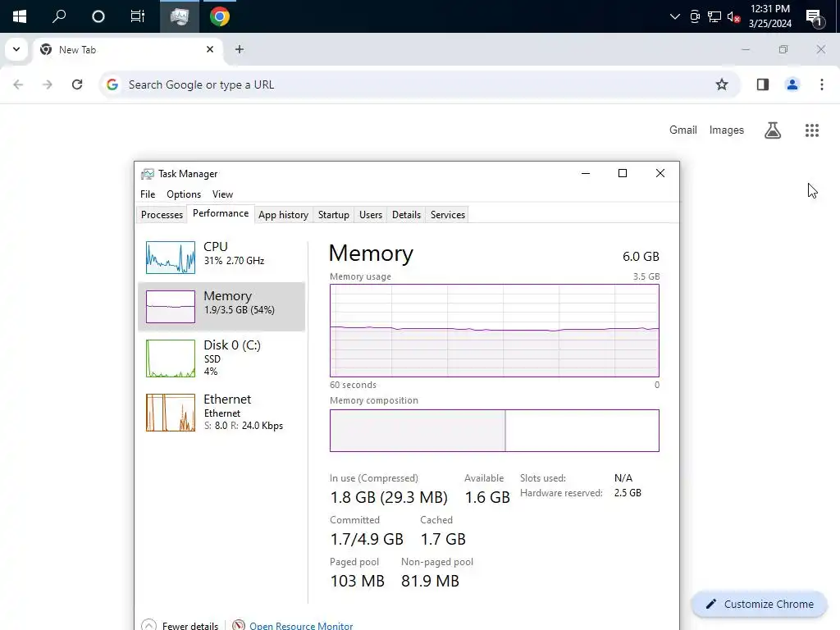
Task: Open the Chrome three-dot menu
Action: (x=821, y=84)
